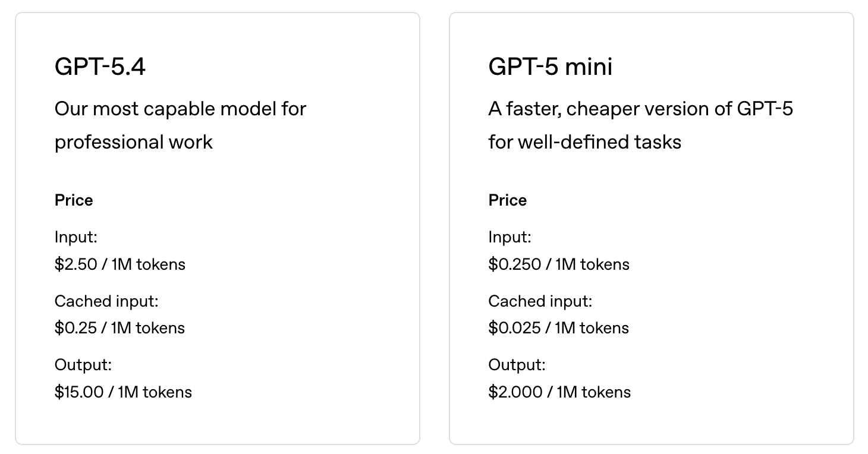Screen dimensions: 868x454
Task: Click the Input label in GPT-5.4 card
Action: (x=76, y=237)
